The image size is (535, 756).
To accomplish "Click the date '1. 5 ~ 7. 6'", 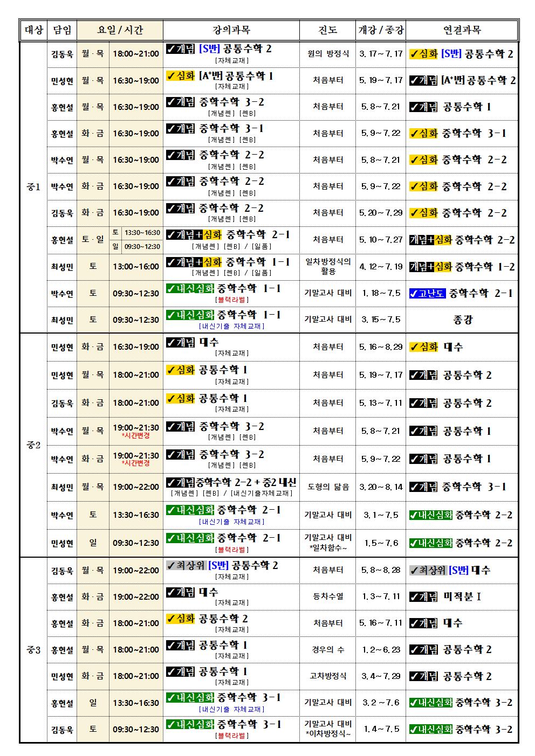I will tap(381, 543).
